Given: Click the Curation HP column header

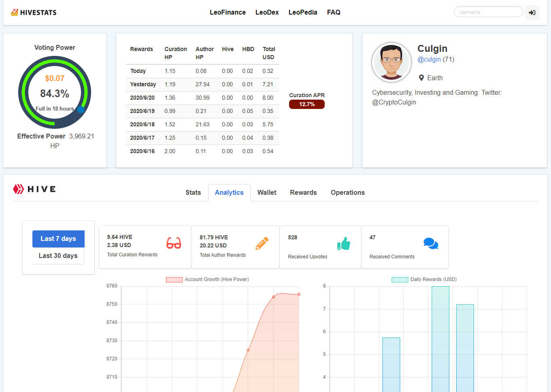Looking at the screenshot, I should click(x=176, y=53).
